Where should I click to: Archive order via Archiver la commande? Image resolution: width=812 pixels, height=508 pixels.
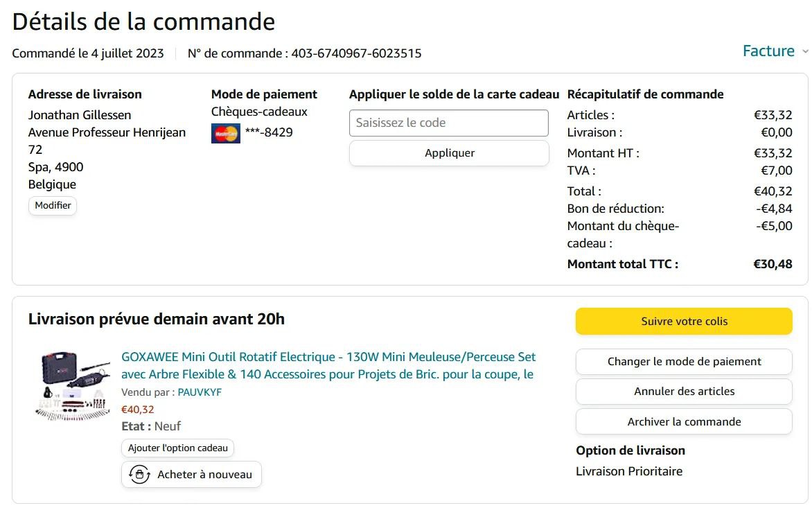683,422
